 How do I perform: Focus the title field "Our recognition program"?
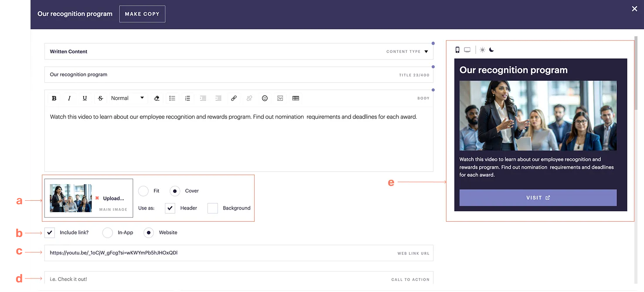[x=239, y=75]
